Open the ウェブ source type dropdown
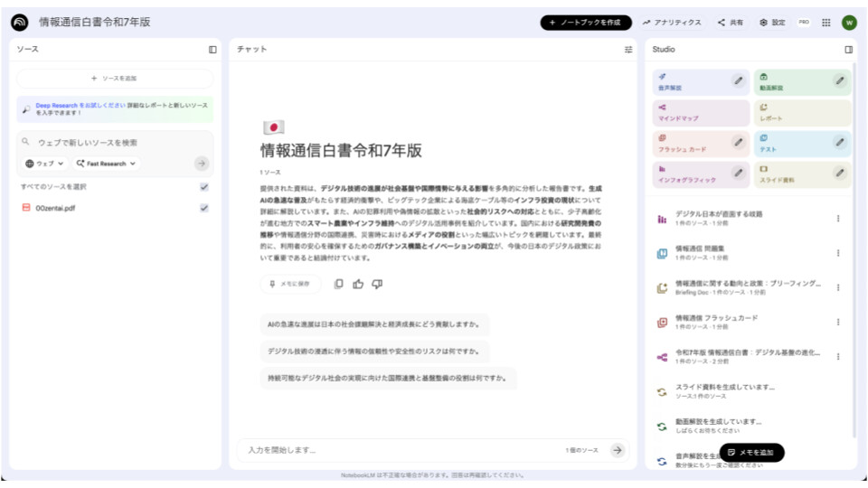The width and height of the screenshot is (868, 488). tap(45, 164)
